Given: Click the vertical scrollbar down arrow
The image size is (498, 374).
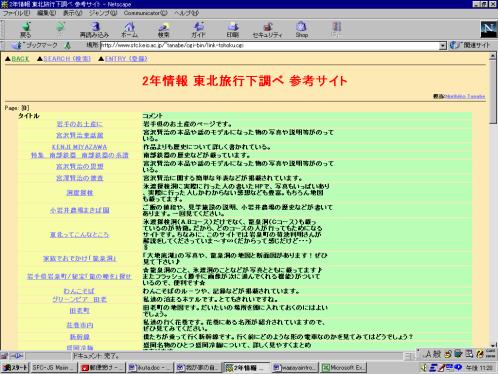Looking at the screenshot, I should (x=493, y=347).
